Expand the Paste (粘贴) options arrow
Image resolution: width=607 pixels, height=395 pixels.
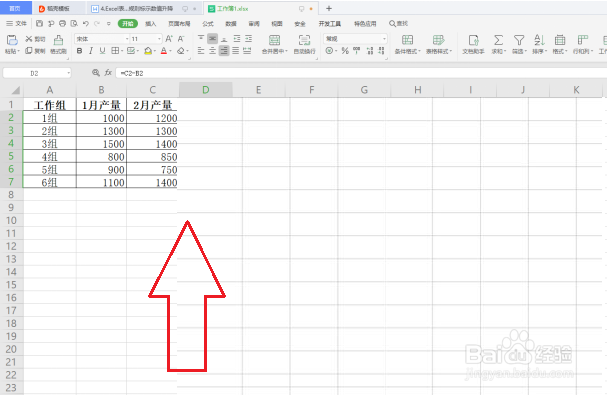click(19, 51)
